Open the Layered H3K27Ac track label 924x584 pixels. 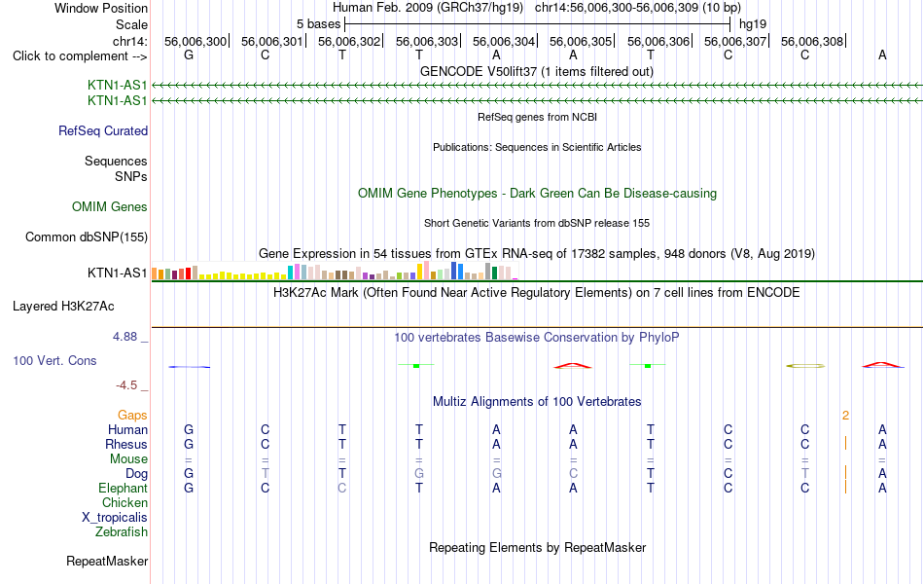[63, 307]
